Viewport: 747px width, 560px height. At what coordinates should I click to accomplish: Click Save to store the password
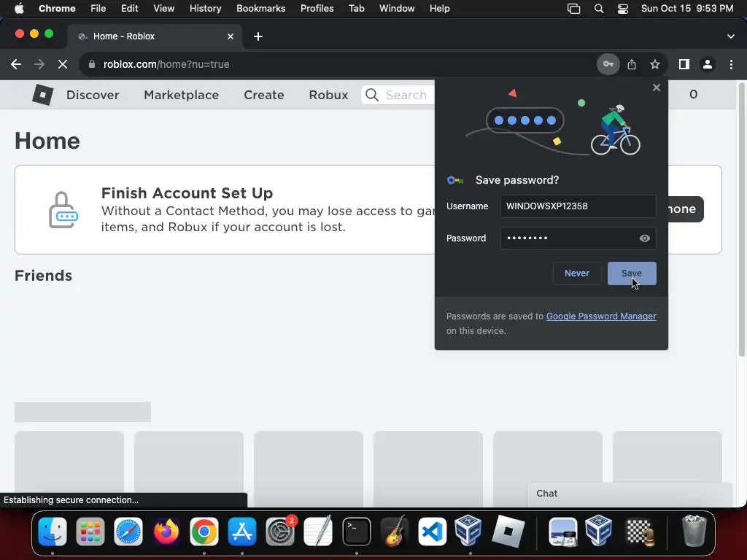(x=632, y=273)
